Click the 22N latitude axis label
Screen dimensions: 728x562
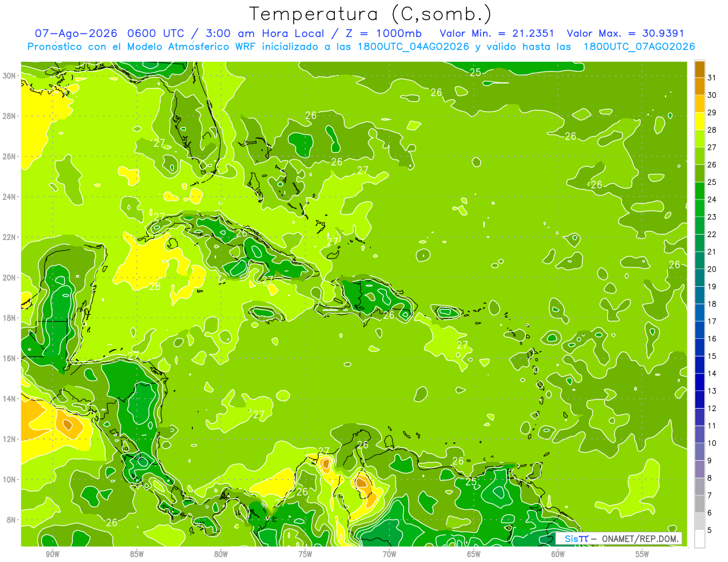click(10, 237)
